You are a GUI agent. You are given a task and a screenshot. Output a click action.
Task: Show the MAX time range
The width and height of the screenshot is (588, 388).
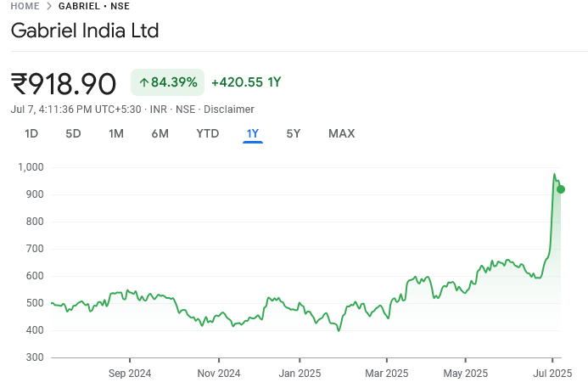pos(341,133)
